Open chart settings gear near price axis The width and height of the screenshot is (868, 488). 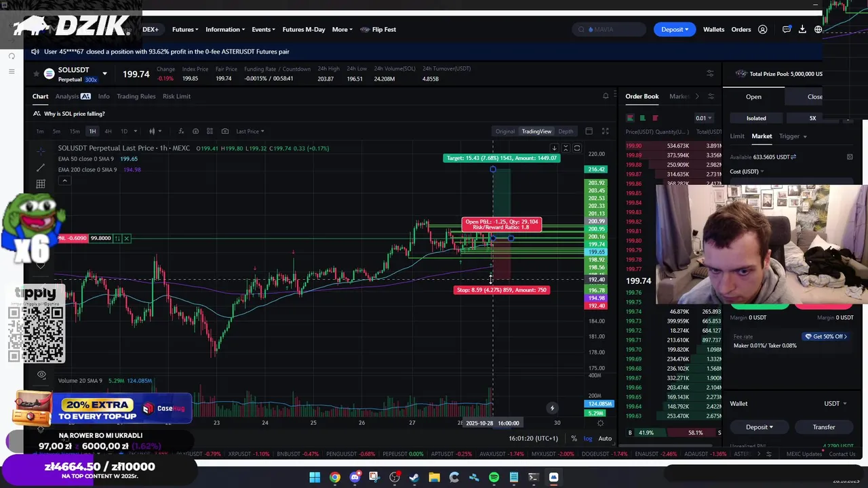click(600, 423)
